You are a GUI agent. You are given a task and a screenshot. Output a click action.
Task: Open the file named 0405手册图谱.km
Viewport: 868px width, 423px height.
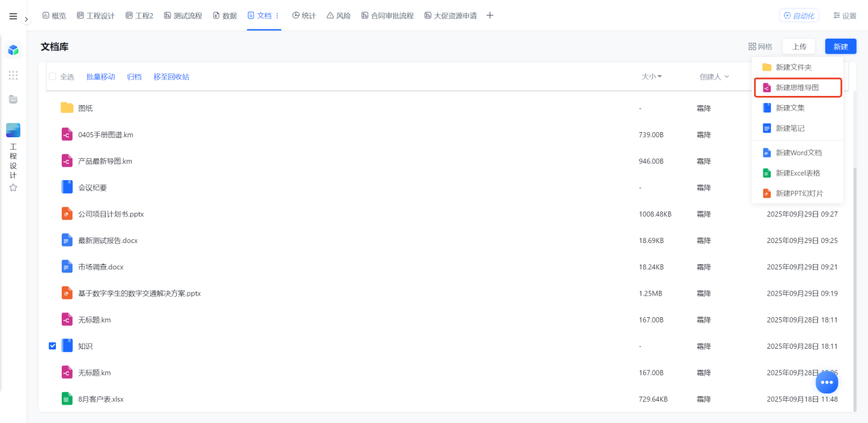[x=106, y=135]
